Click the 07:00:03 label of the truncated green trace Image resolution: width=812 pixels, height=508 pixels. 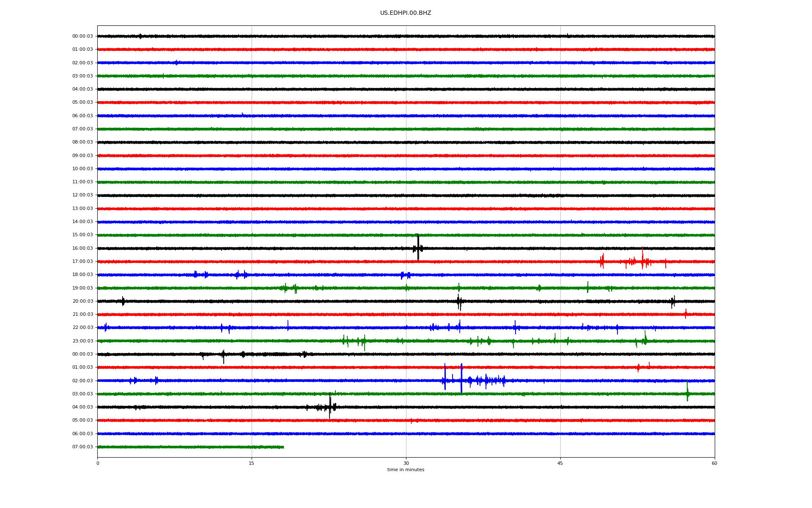point(82,447)
